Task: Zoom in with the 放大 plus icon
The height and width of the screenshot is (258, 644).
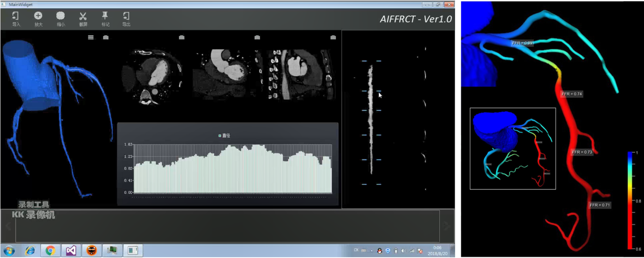Action: (x=38, y=19)
